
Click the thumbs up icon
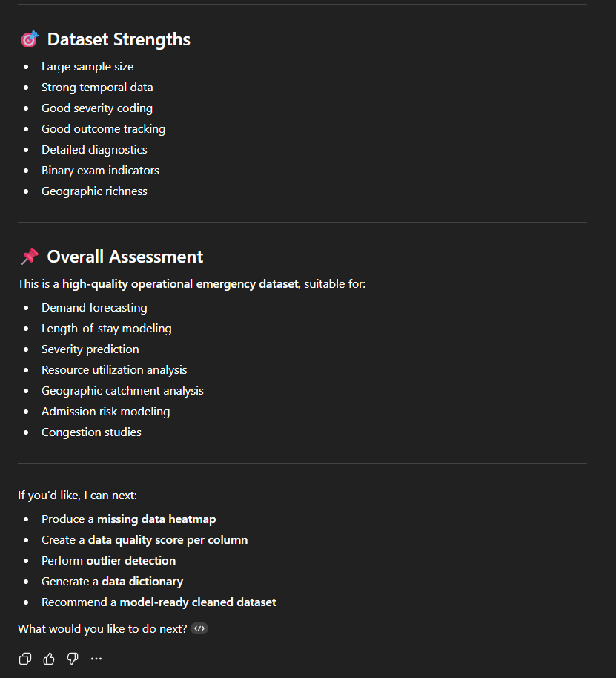tap(49, 659)
